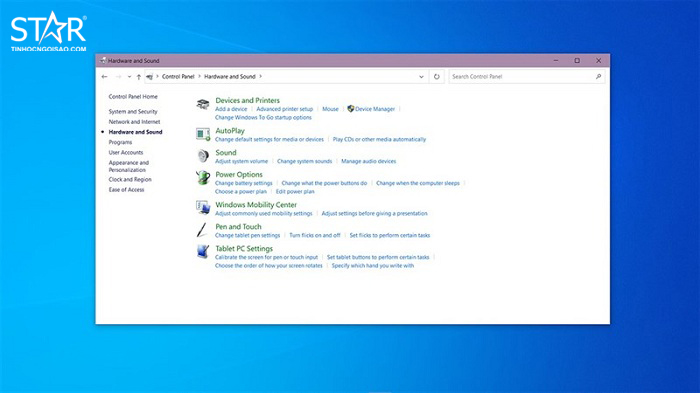Click Set tablet buttons to perform certain tasks
This screenshot has height=393, width=700.
378,257
